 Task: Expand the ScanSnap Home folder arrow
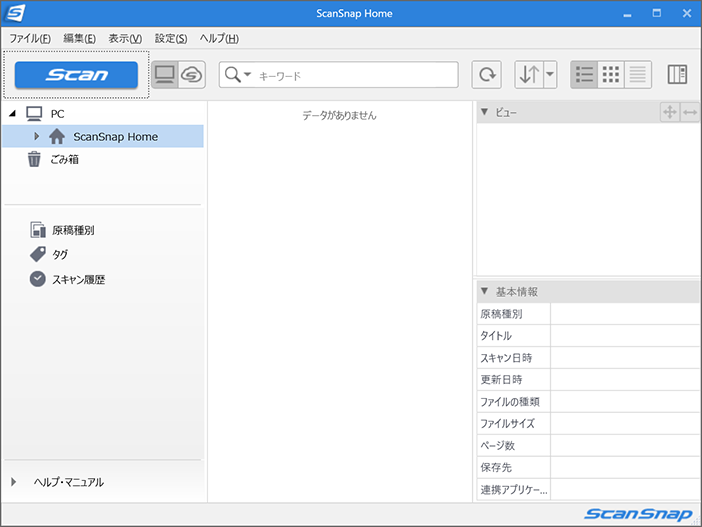click(x=37, y=136)
